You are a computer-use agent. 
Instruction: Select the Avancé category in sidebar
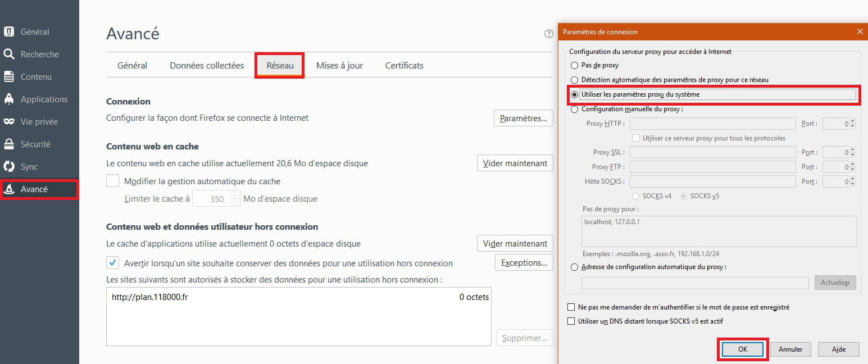(x=39, y=189)
